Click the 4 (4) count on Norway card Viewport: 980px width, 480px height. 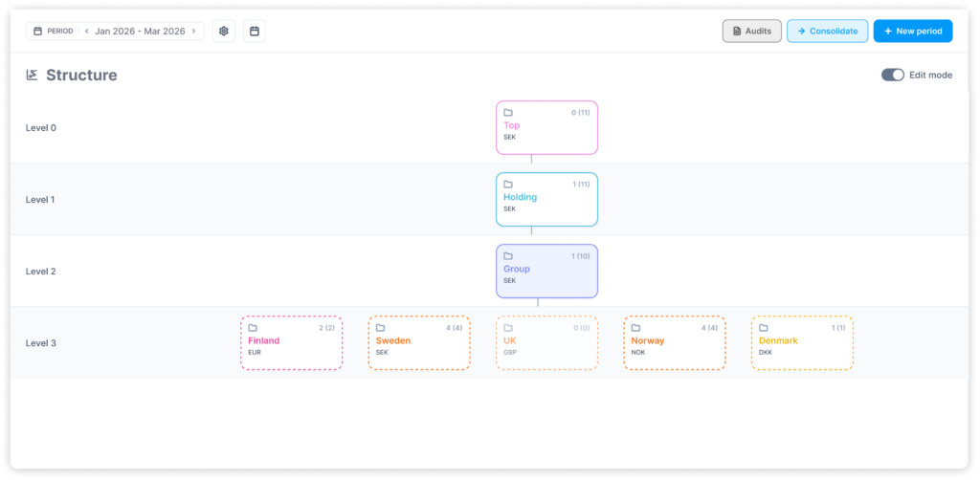709,328
